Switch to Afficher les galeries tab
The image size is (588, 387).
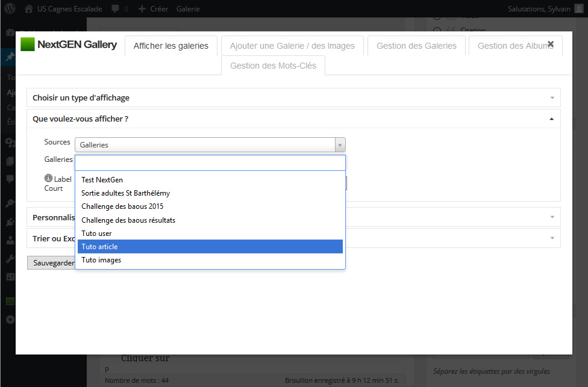click(x=170, y=46)
